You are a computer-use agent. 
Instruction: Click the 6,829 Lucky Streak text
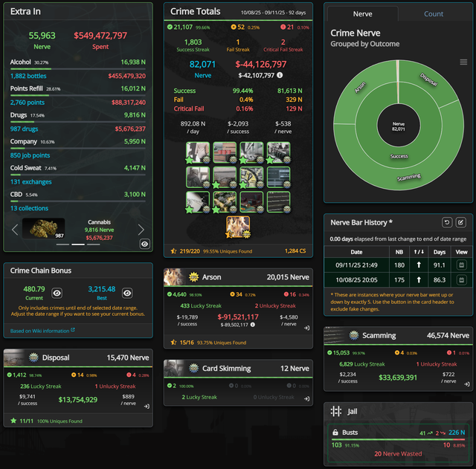pos(362,363)
